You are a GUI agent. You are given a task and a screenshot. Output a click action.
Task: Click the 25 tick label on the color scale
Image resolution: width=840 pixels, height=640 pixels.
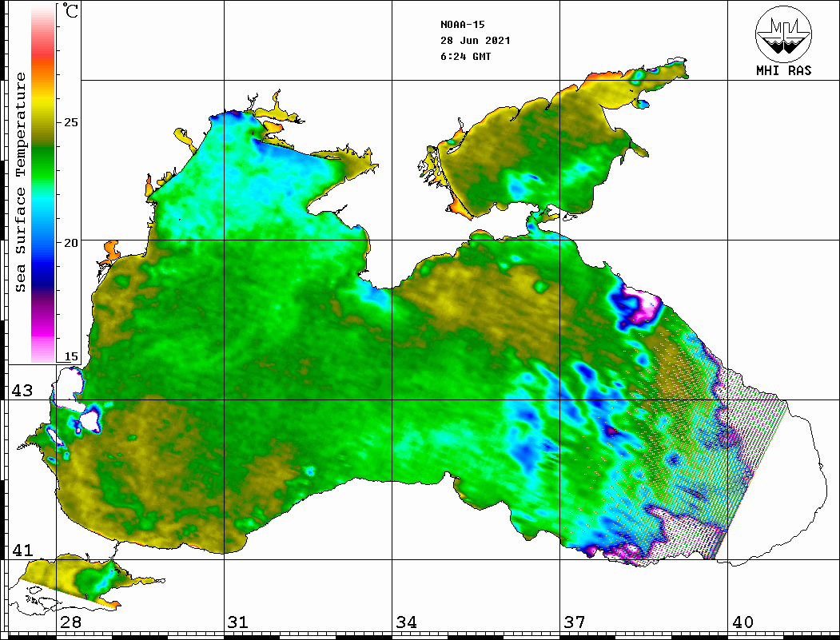pos(71,123)
